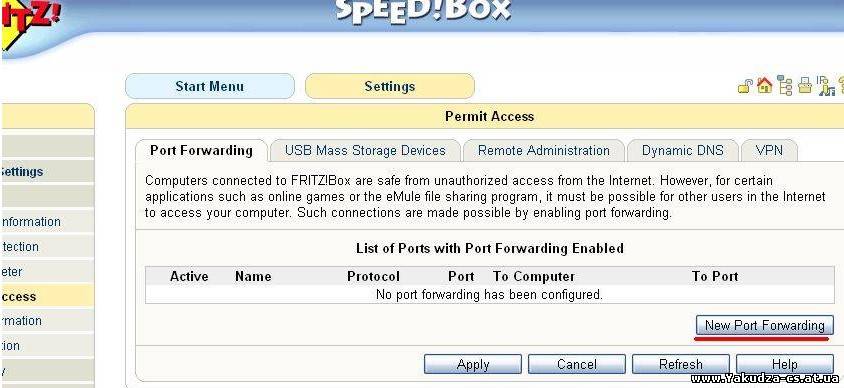Viewport: 844px width, 388px height.
Task: Click the FRITZ! logo
Action: coord(28,24)
